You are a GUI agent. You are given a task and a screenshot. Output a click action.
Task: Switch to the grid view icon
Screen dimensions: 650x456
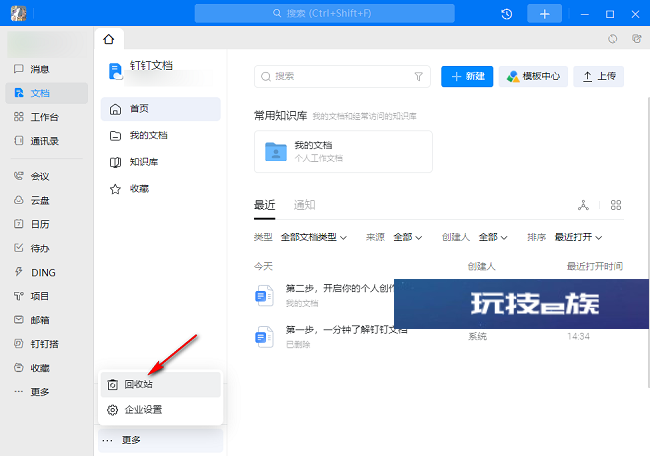[616, 205]
